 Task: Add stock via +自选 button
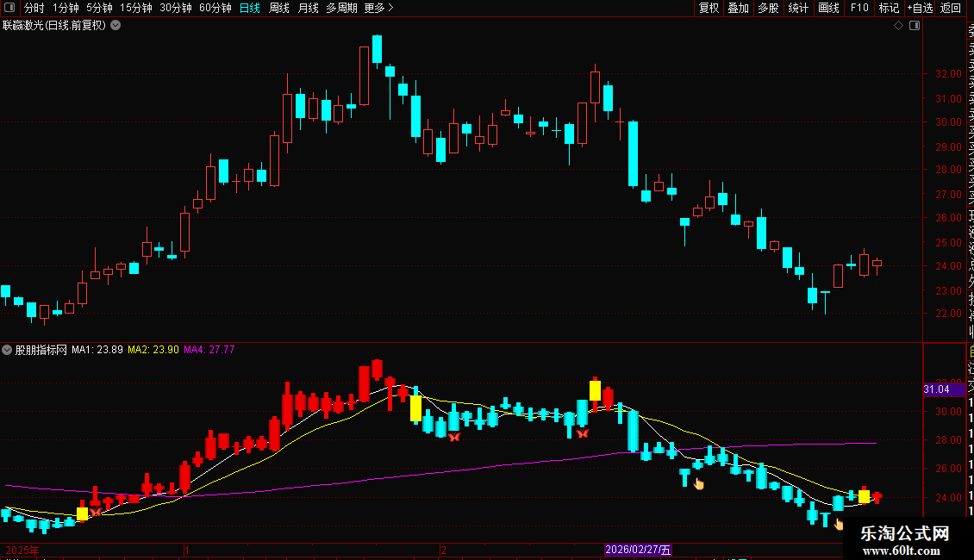[920, 8]
